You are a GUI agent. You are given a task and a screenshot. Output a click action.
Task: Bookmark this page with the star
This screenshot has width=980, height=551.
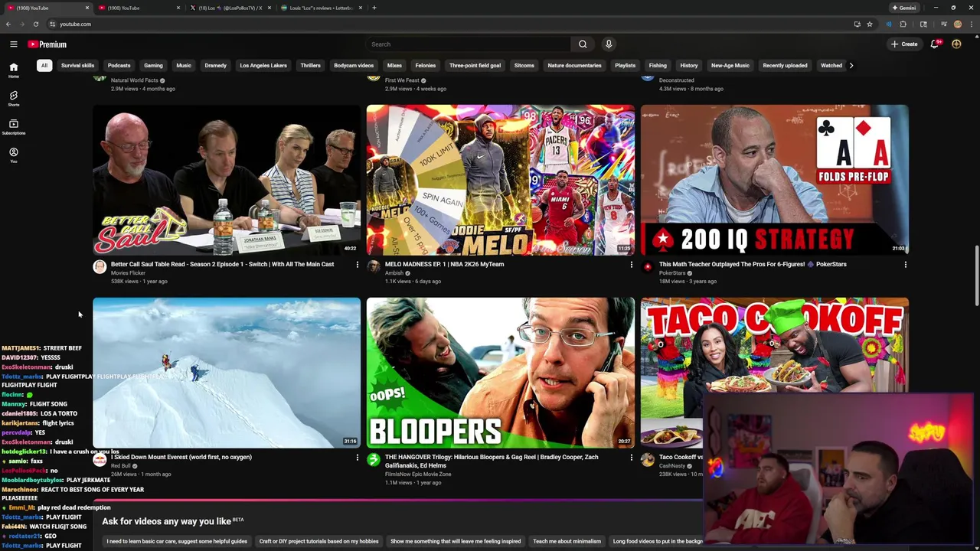click(870, 24)
